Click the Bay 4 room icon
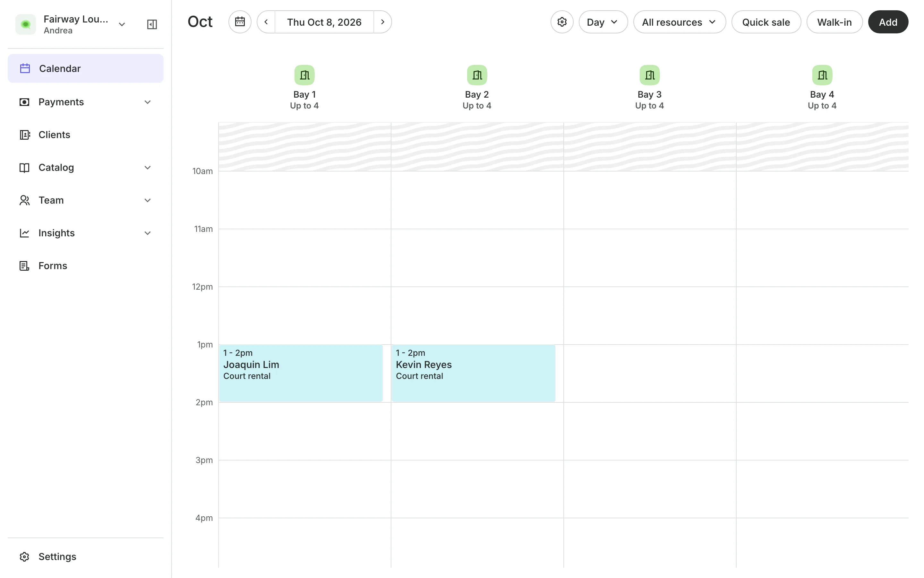The image size is (924, 578). coord(822,75)
